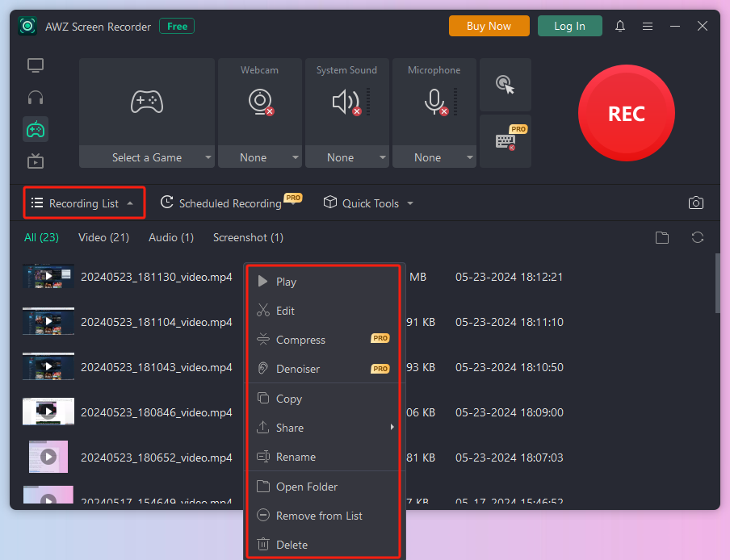Viewport: 730px width, 560px height.
Task: Choose Edit from context menu
Action: [x=323, y=310]
